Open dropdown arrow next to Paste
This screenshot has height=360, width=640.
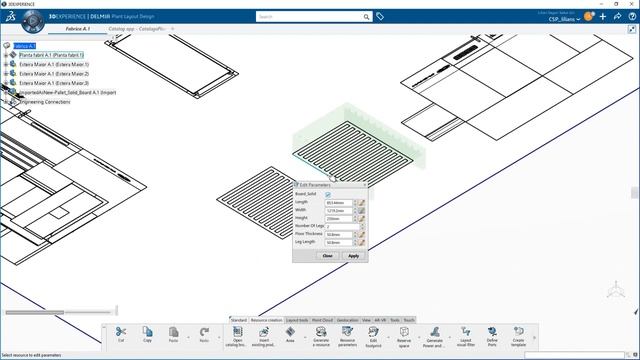coord(188,337)
